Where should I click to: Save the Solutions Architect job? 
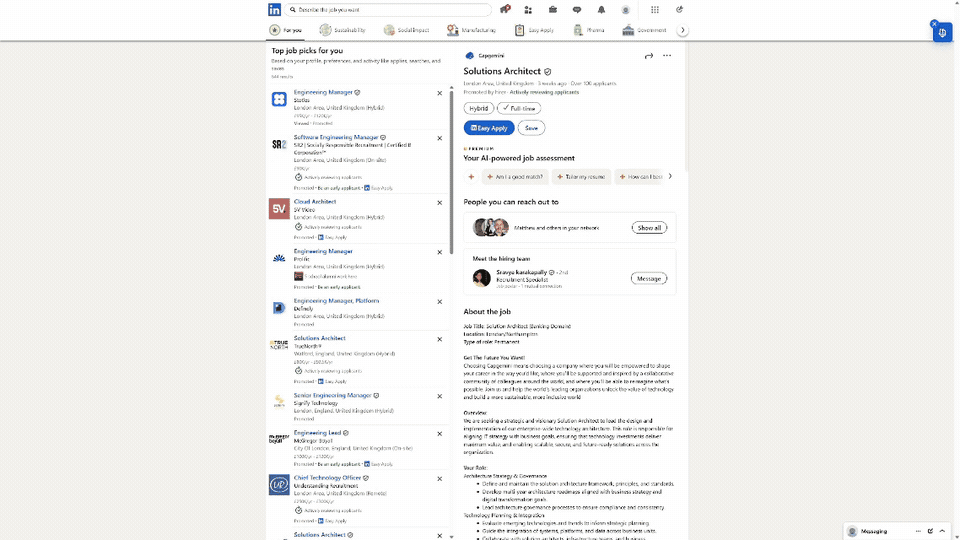(x=531, y=128)
